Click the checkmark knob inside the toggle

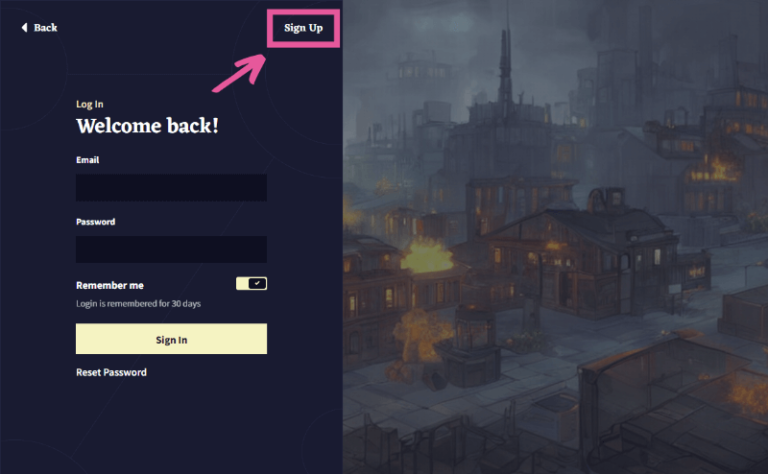(x=257, y=284)
